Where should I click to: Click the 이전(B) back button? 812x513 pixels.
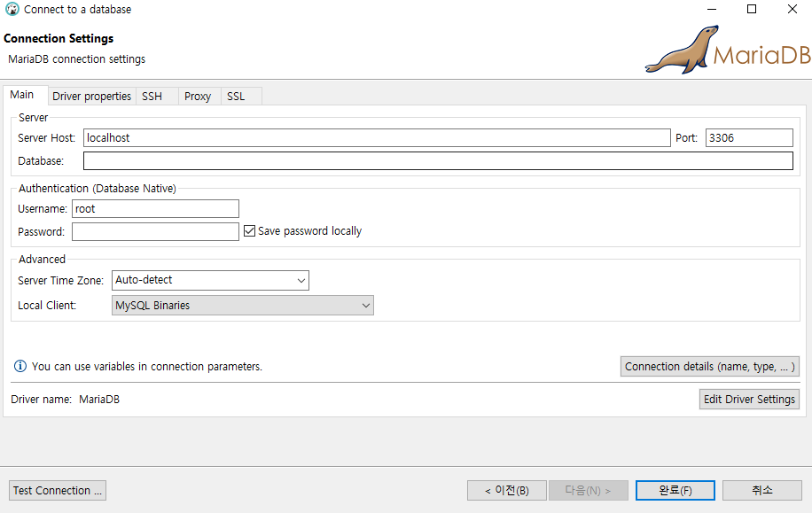click(x=506, y=490)
